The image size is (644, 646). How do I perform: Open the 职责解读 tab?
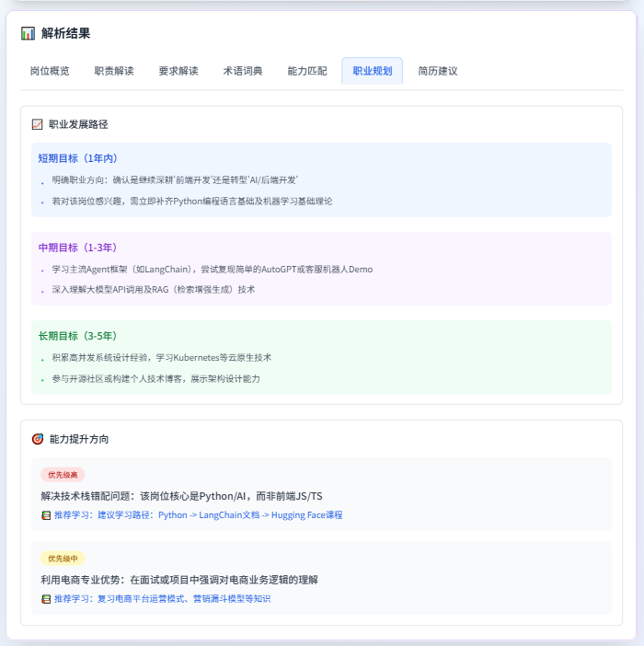point(114,71)
